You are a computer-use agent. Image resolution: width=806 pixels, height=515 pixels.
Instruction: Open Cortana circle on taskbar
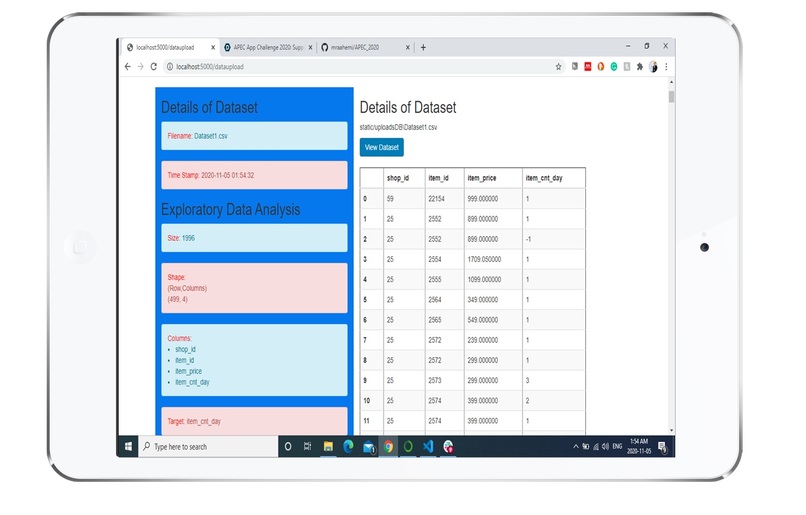[x=288, y=446]
